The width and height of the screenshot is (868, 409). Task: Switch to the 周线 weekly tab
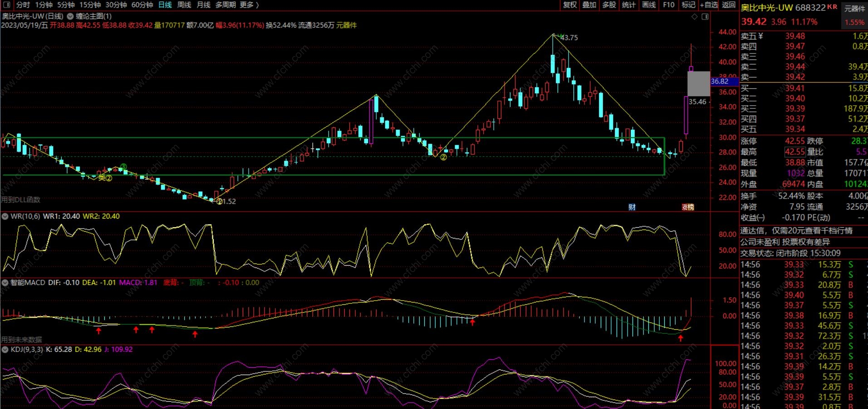tap(184, 5)
